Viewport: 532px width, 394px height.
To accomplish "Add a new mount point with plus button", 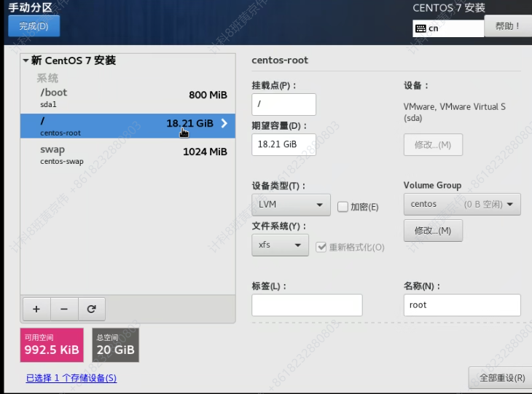I will 36,309.
